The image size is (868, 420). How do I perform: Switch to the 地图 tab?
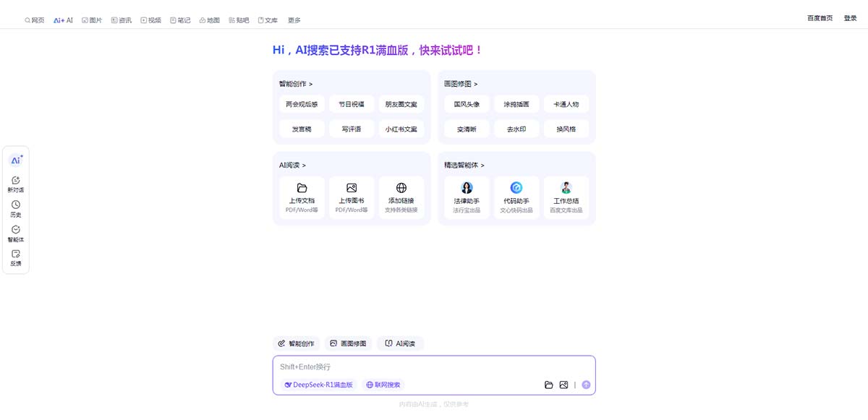(x=209, y=20)
